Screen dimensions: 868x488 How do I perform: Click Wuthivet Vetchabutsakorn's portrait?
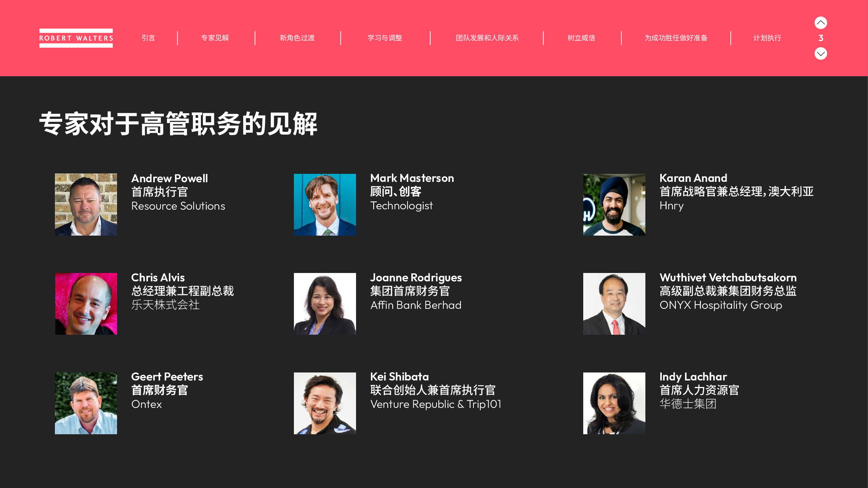[x=614, y=304]
